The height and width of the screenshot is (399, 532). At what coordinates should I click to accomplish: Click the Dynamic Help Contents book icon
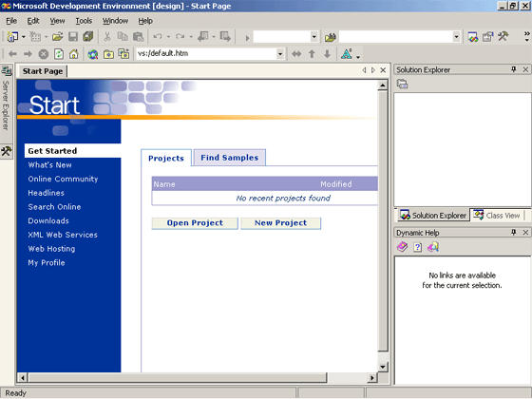click(x=403, y=247)
